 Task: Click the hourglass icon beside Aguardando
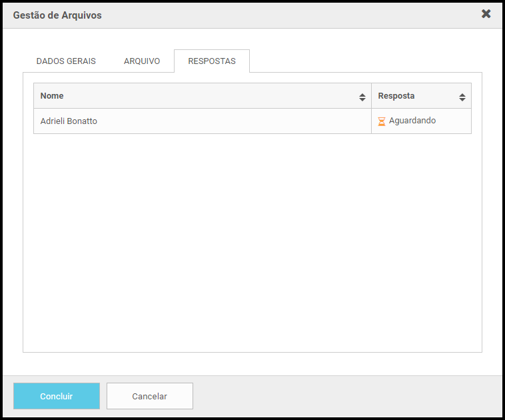[x=381, y=121]
